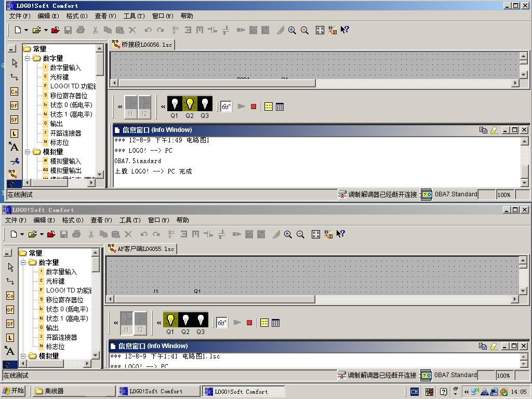Select the L tool in top window sidebar
Viewport: 532px width, 399px height.
click(14, 134)
